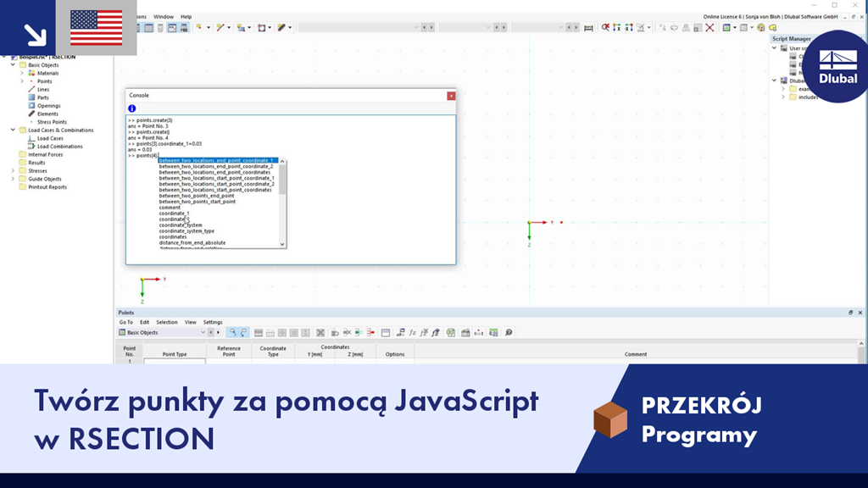Choose 'coordinates' autocomplete suggestion
This screenshot has width=868, height=488.
(x=173, y=237)
